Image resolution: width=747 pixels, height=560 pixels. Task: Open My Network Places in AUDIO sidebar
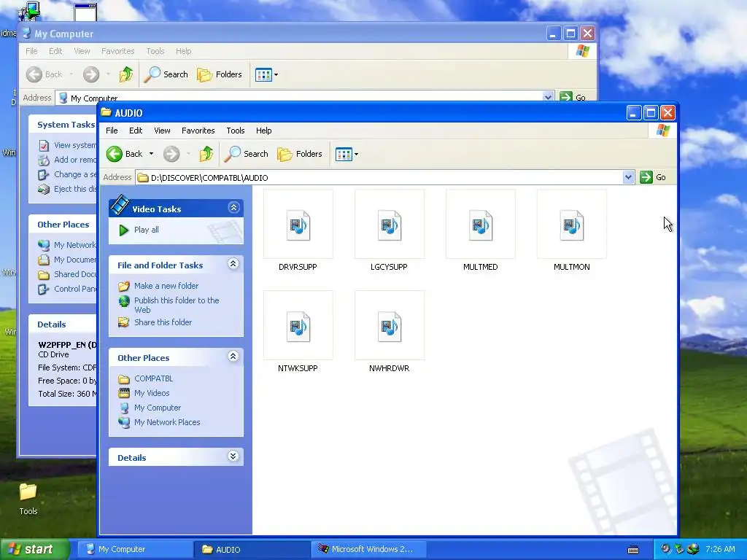(x=167, y=422)
